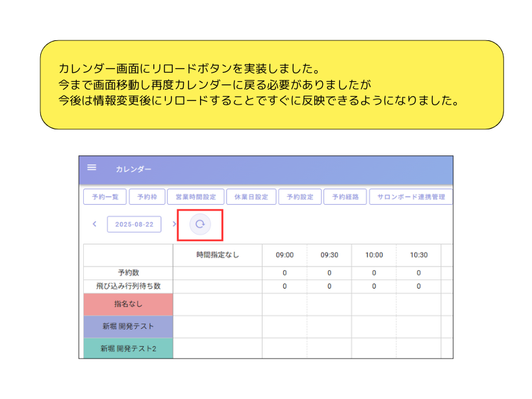Go to next day with right chevron
This screenshot has height=399, width=532.
pyautogui.click(x=174, y=224)
